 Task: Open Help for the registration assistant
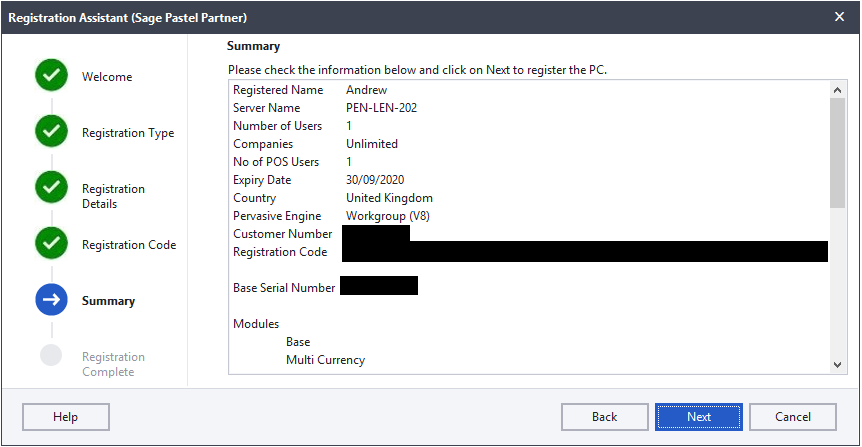pos(65,417)
